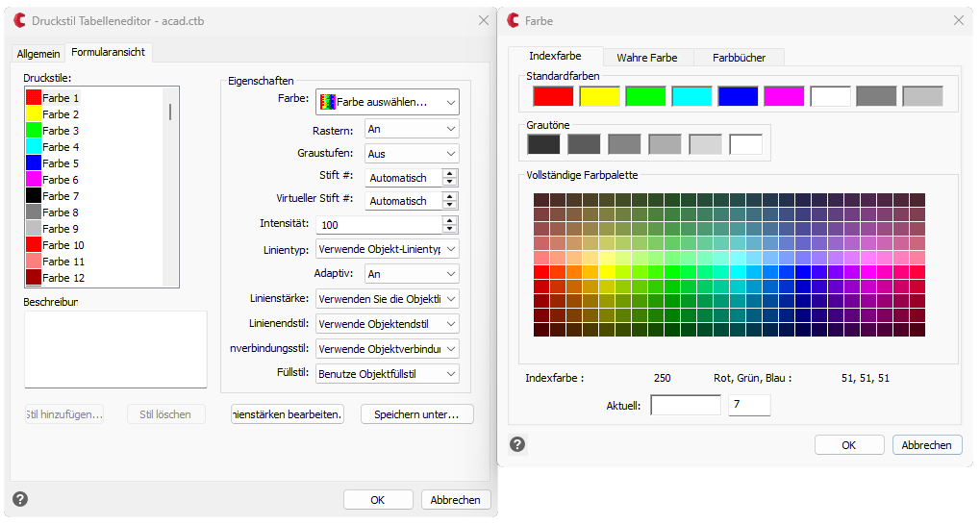The image size is (980, 525).
Task: Click the help icon in Druckstil Tabelleneditor
Action: pos(20,499)
